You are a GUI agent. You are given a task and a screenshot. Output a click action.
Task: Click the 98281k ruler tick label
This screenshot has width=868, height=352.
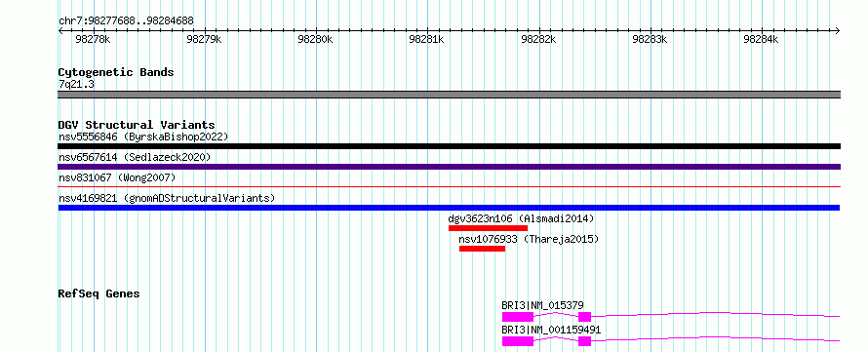coord(426,39)
